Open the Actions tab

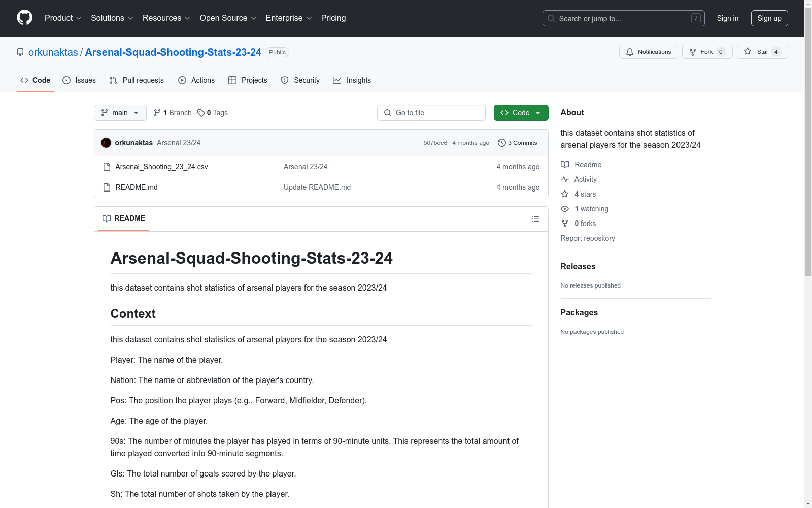[x=196, y=80]
